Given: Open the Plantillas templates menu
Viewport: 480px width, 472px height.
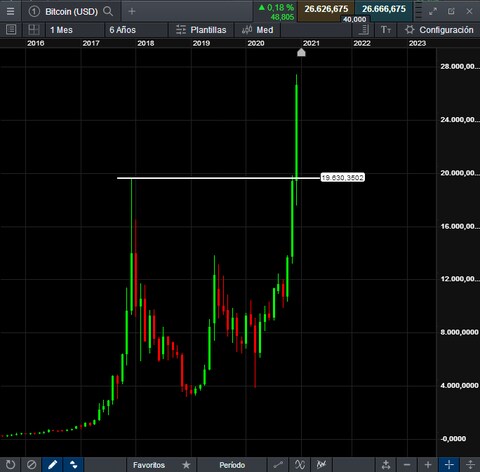Looking at the screenshot, I should [x=201, y=30].
